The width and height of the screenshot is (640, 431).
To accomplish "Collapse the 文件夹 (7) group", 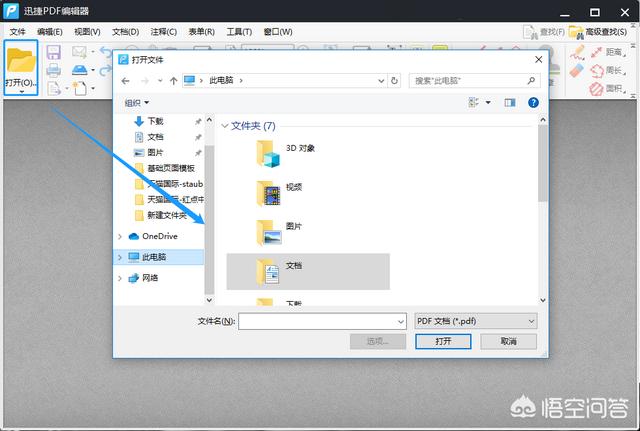I will [x=223, y=127].
